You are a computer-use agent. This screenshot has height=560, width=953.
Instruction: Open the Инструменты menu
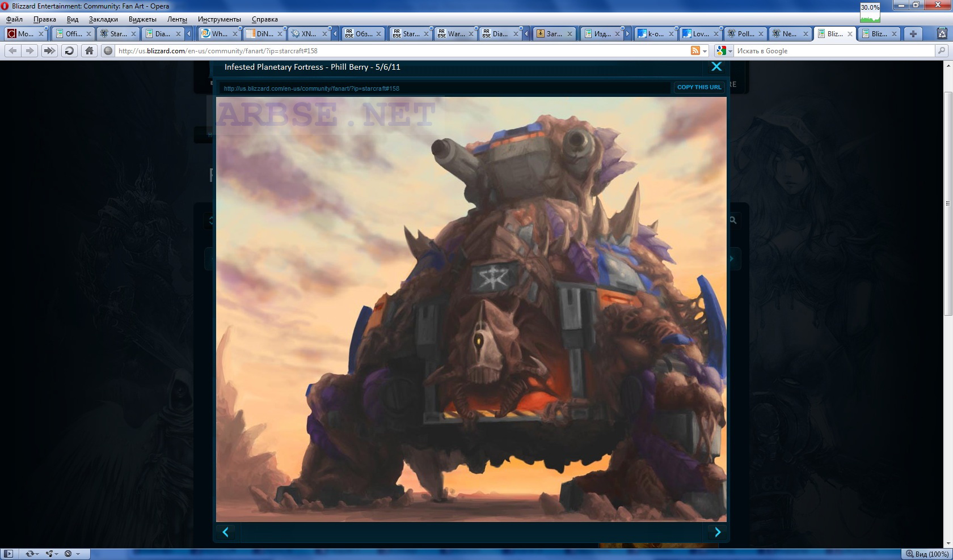click(219, 19)
